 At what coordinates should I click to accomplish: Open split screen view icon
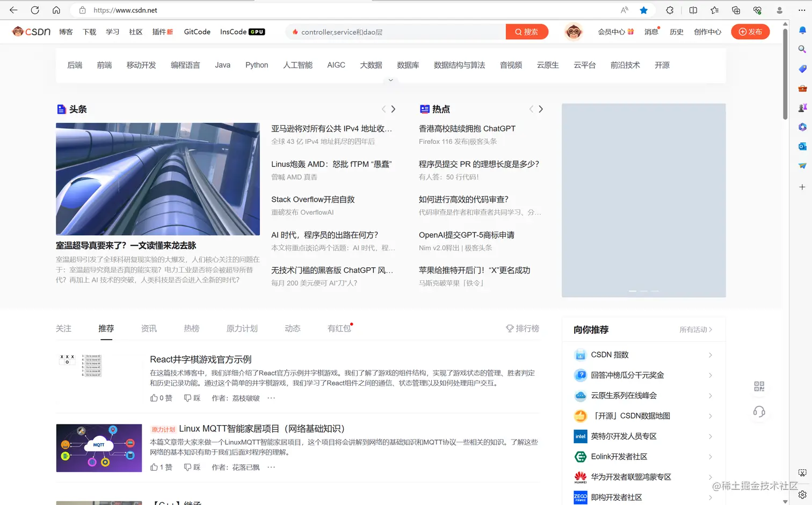[x=693, y=10]
